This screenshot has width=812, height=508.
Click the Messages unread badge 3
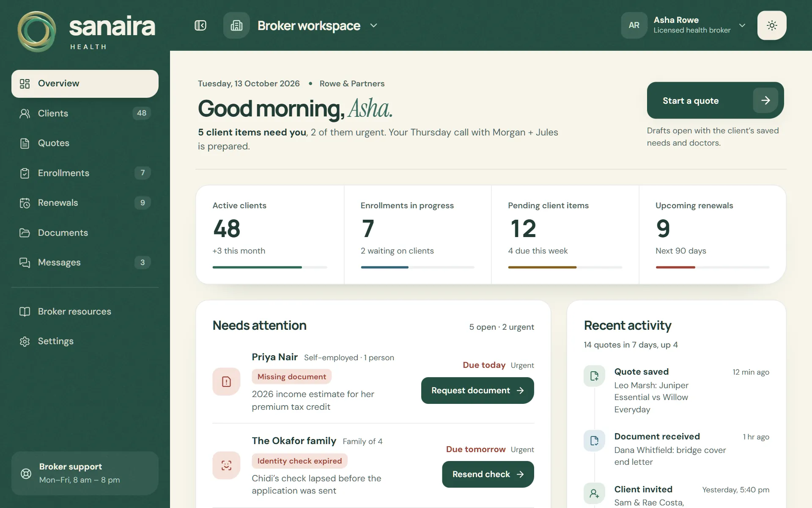[x=143, y=262]
